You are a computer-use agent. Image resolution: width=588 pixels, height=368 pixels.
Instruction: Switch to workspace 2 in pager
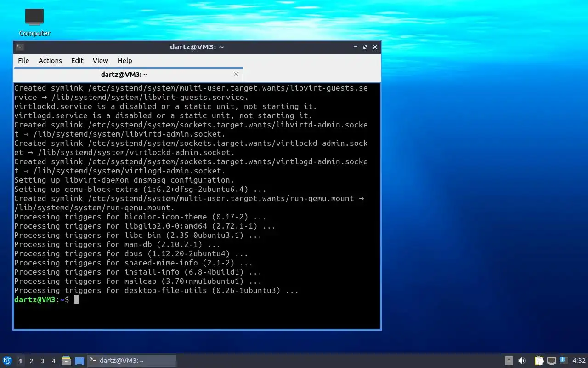[x=31, y=361]
